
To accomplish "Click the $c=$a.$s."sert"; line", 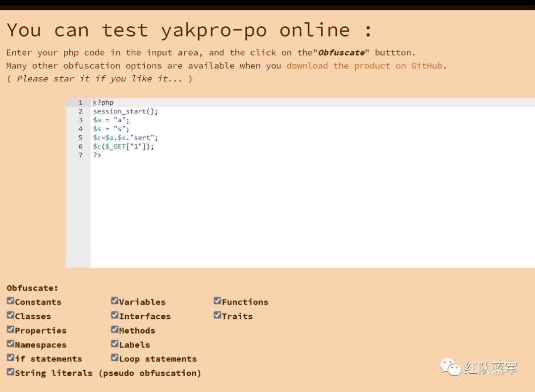I will coord(125,138).
